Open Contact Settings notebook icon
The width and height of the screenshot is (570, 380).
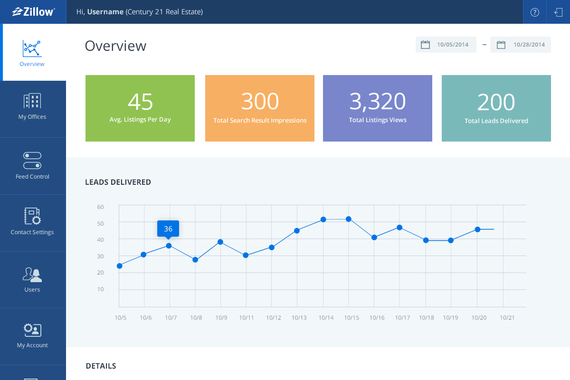point(32,216)
